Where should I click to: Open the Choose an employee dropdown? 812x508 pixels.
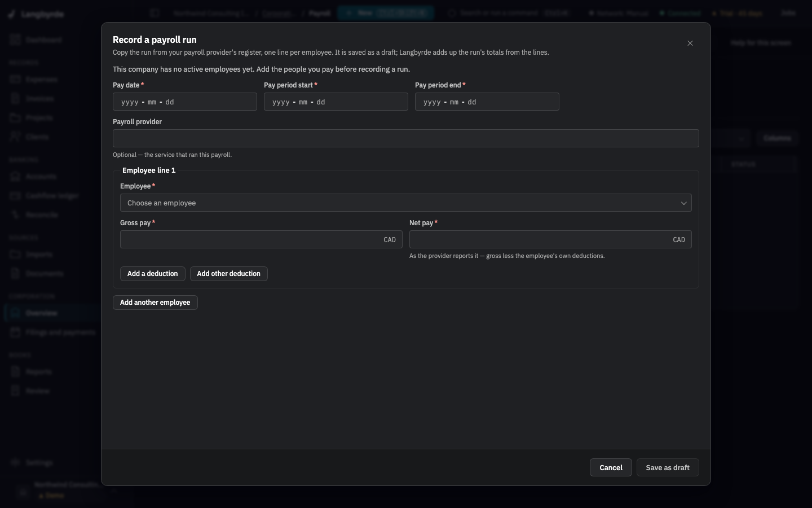406,203
